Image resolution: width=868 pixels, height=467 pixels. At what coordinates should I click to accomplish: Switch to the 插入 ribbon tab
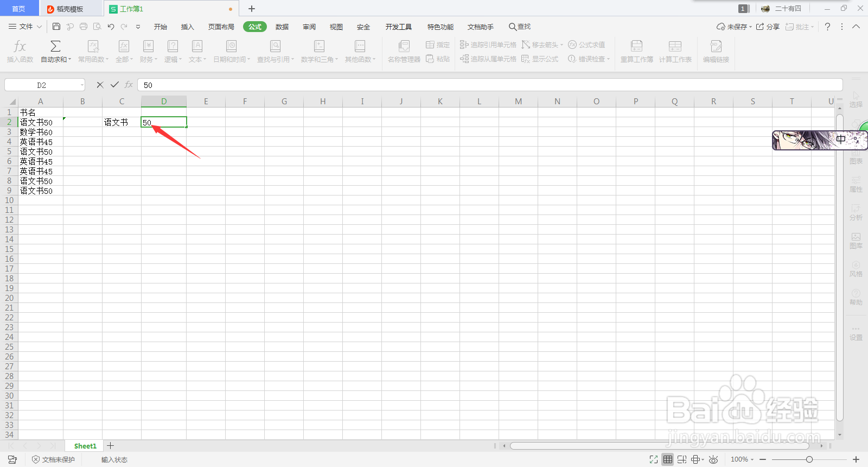(188, 27)
